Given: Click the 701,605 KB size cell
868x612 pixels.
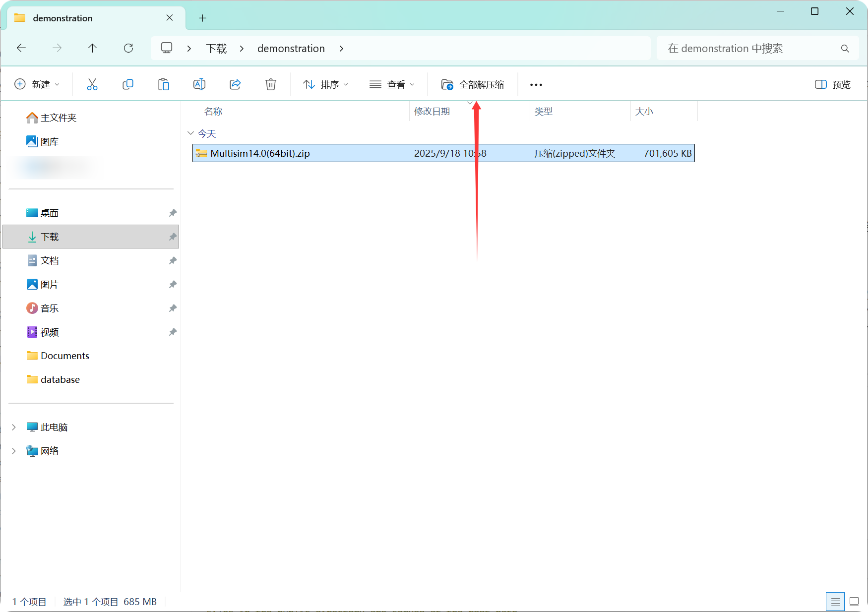Looking at the screenshot, I should point(668,153).
